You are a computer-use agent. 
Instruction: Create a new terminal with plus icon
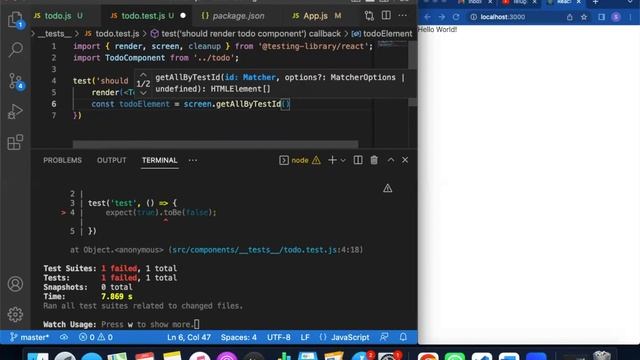332,160
